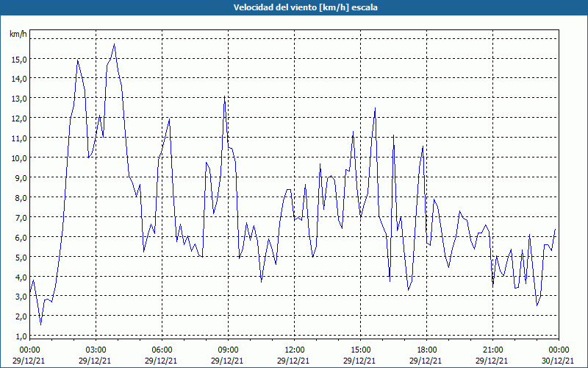Select the 21:00 time axis label
Image resolution: width=588 pixels, height=368 pixels.
(492, 350)
